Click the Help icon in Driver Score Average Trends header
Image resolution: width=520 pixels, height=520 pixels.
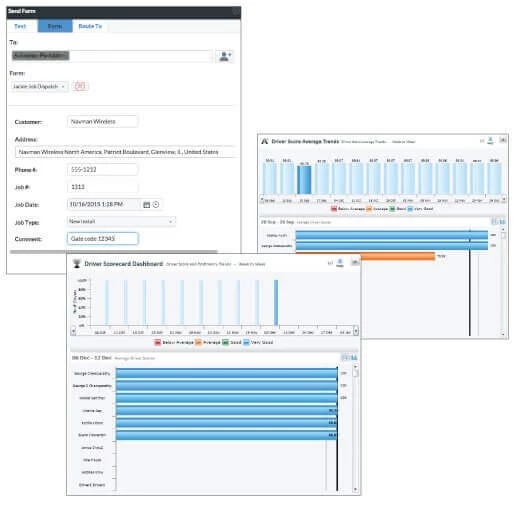coord(490,141)
